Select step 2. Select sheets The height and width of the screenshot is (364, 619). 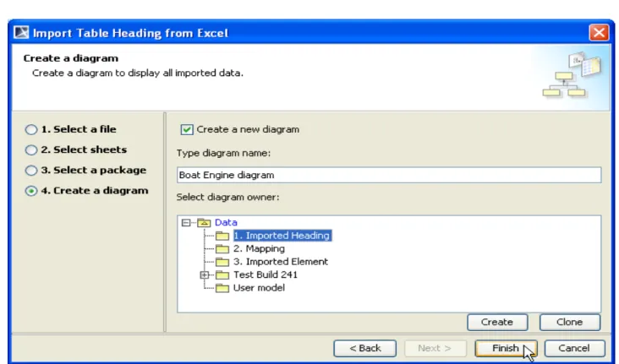click(31, 149)
